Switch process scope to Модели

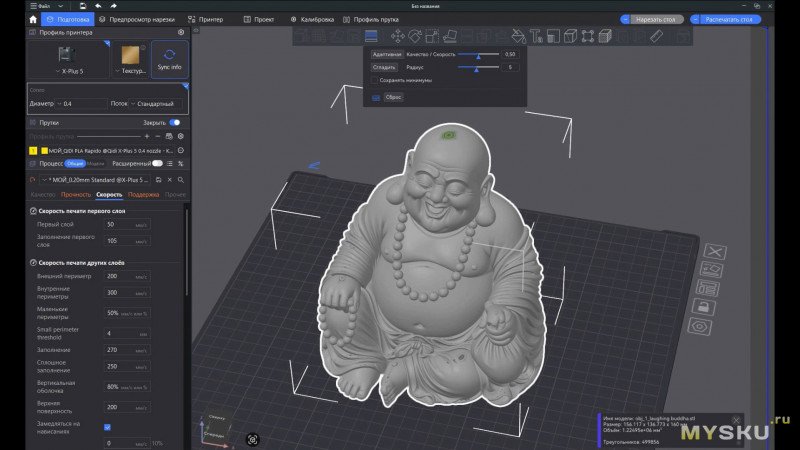coord(95,163)
